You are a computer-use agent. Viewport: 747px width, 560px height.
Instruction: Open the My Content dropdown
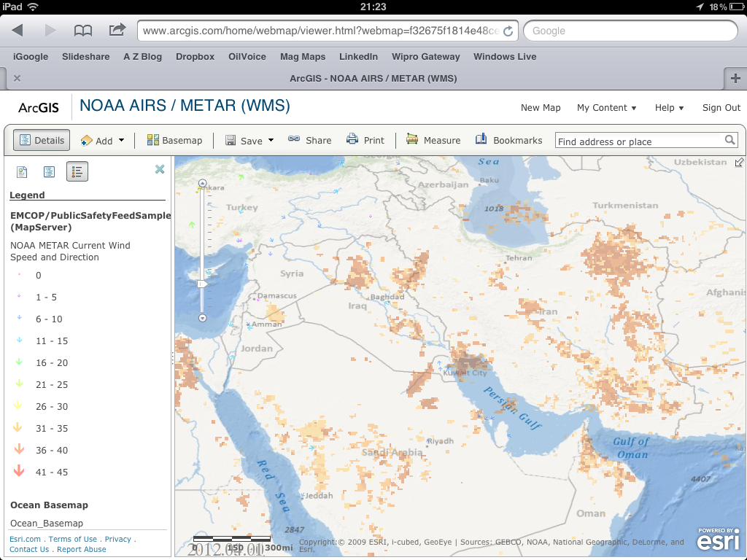pos(606,108)
